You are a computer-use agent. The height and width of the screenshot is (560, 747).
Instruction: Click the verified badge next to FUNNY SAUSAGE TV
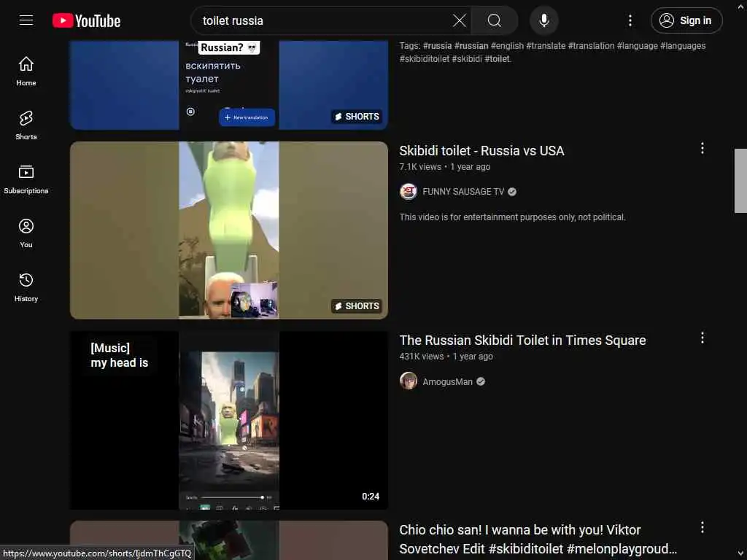point(512,192)
